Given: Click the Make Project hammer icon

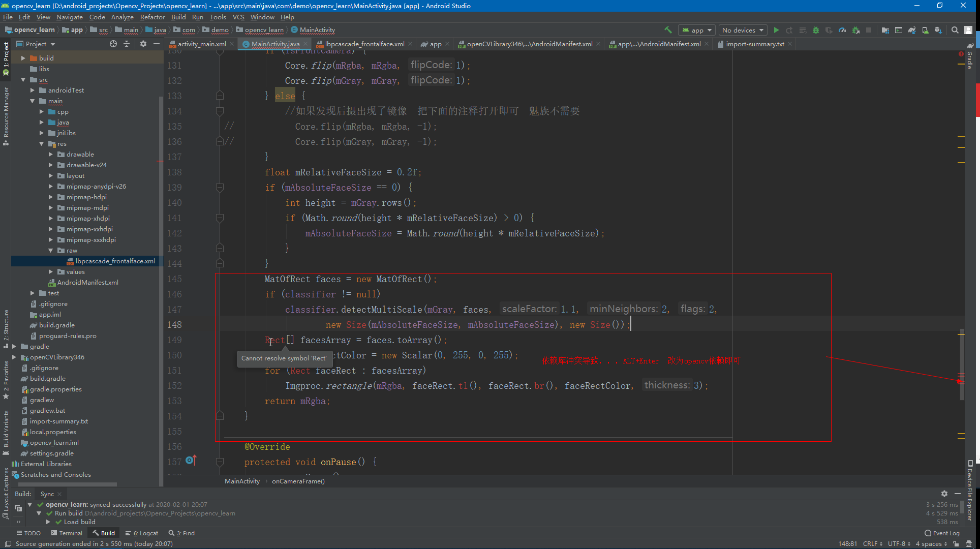Looking at the screenshot, I should [668, 30].
